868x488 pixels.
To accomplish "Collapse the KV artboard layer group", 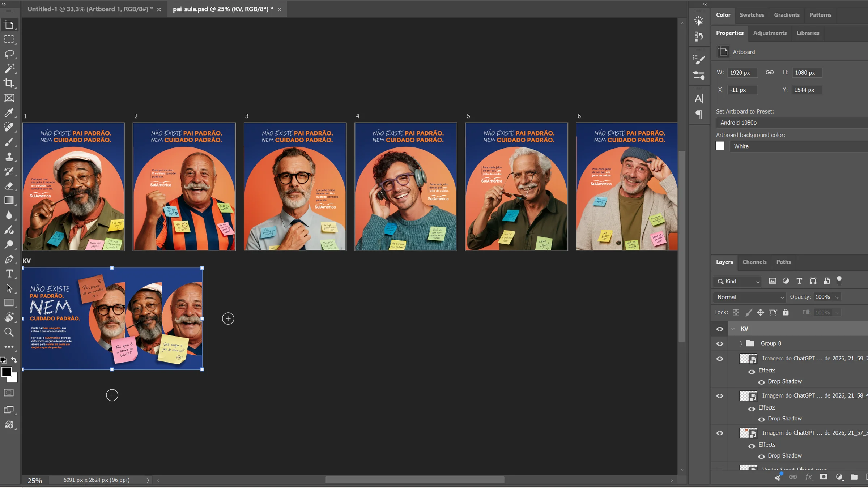I will coord(733,329).
